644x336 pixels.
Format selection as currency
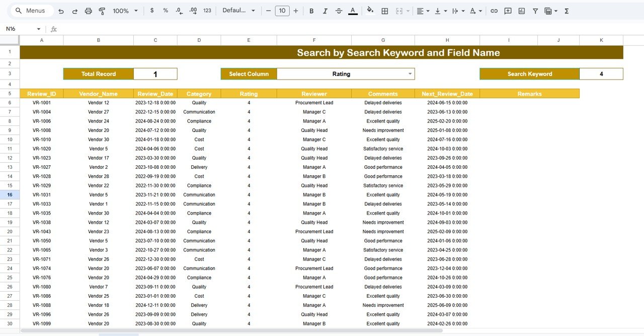point(152,10)
